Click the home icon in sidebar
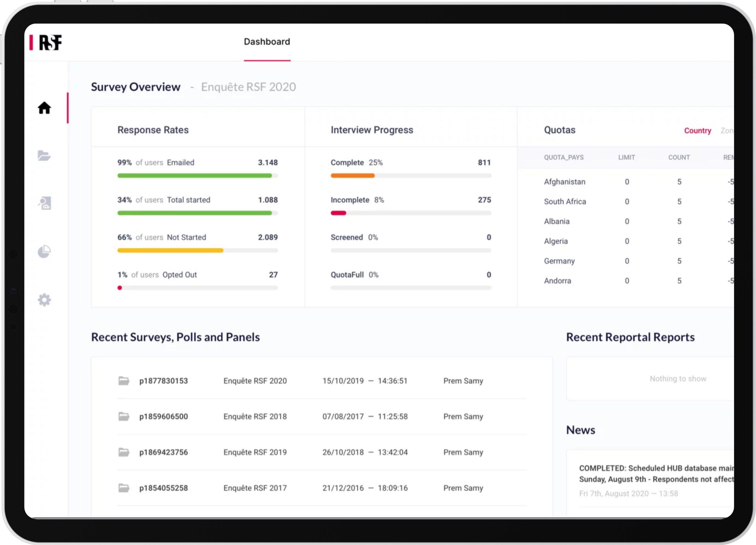Viewport: 756px width, 545px height. pyautogui.click(x=44, y=108)
